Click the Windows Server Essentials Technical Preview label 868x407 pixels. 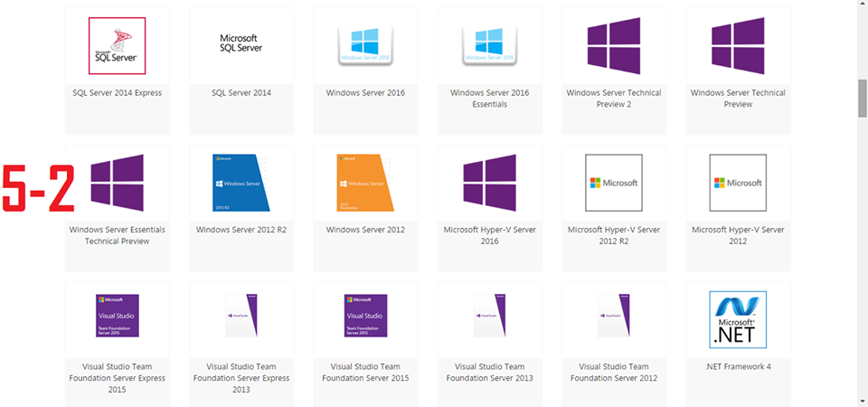[x=118, y=235]
